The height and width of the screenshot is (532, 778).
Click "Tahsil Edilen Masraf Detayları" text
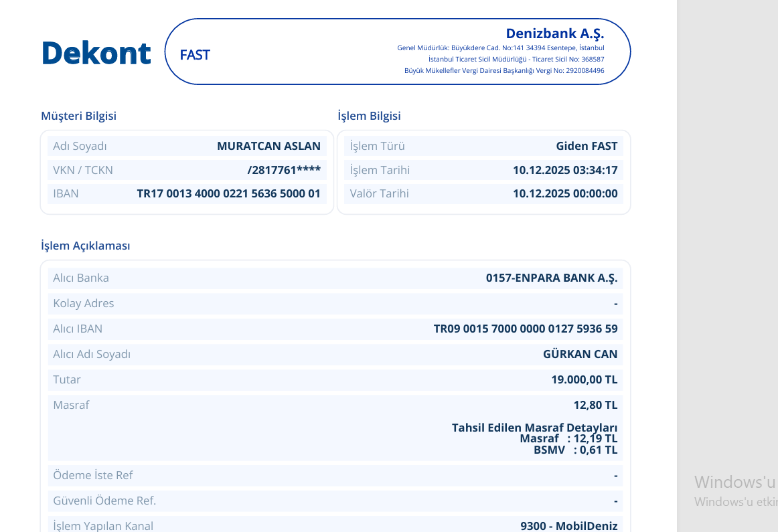point(534,428)
